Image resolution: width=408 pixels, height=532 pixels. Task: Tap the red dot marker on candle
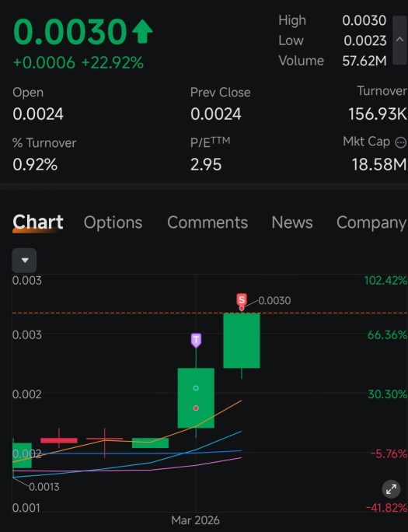[196, 408]
